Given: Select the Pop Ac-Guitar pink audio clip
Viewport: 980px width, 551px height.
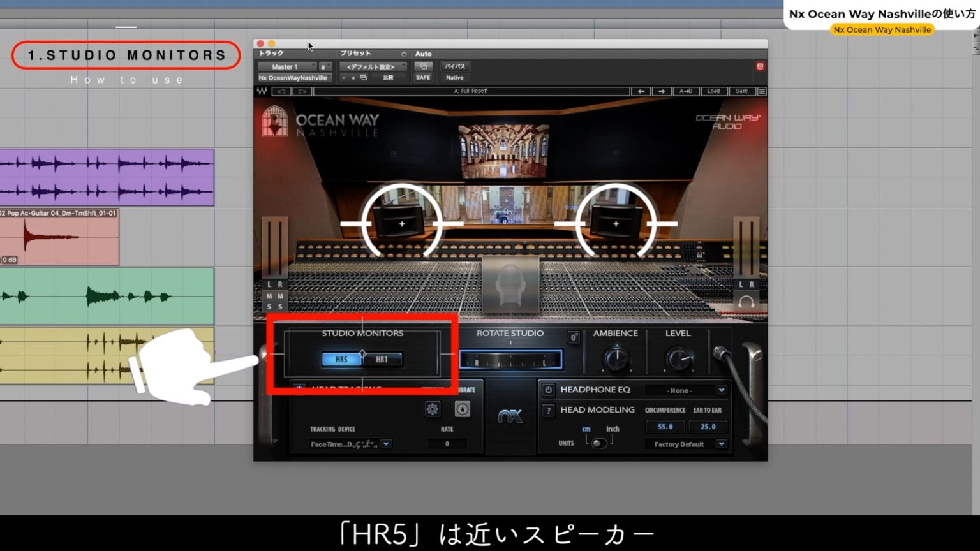Looking at the screenshot, I should [x=59, y=237].
